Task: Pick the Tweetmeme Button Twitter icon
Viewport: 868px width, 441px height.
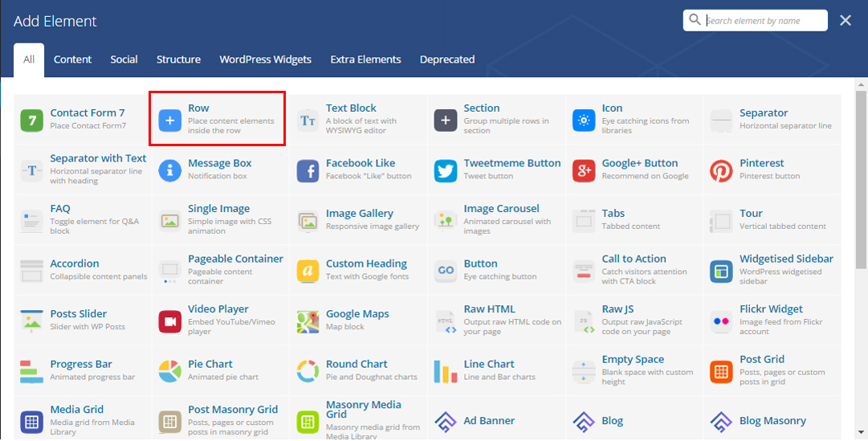Action: [446, 170]
